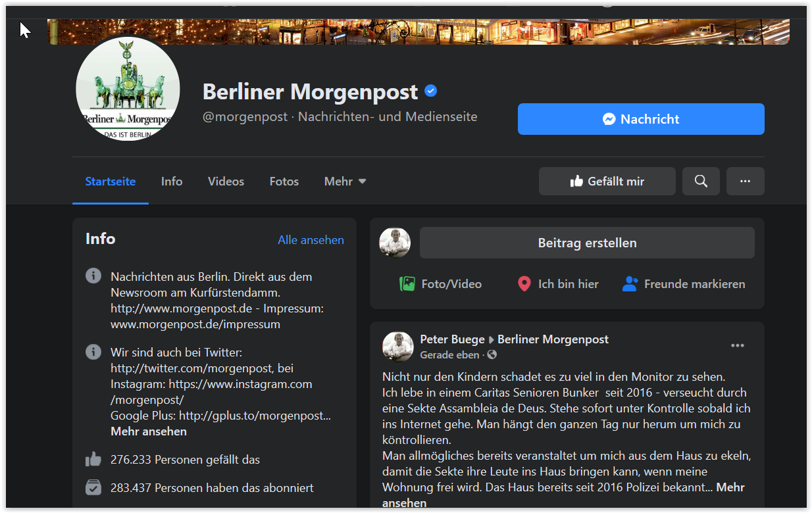Expand post with Mehr ansehen link
This screenshot has height=513, width=812.
point(730,487)
